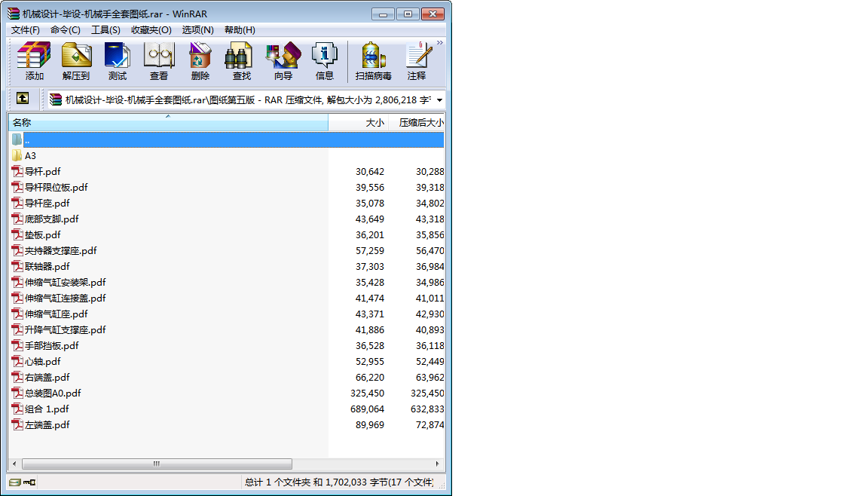Click the status bar file total text
The width and height of the screenshot is (868, 496).
coord(339,482)
